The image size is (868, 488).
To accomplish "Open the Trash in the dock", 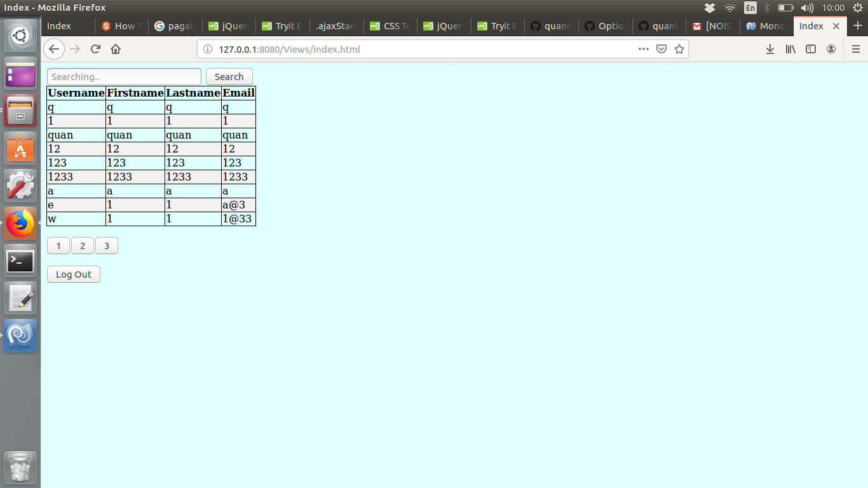I will point(20,468).
